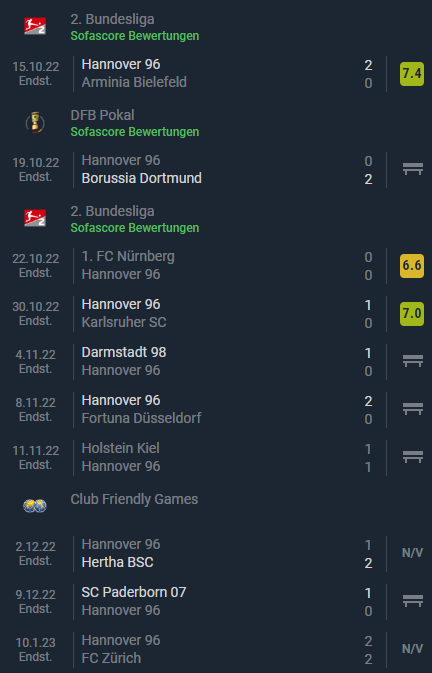Screen dimensions: 432x673
Task: Open the first Sofascore Bewertungen link at the top
Action: point(135,36)
